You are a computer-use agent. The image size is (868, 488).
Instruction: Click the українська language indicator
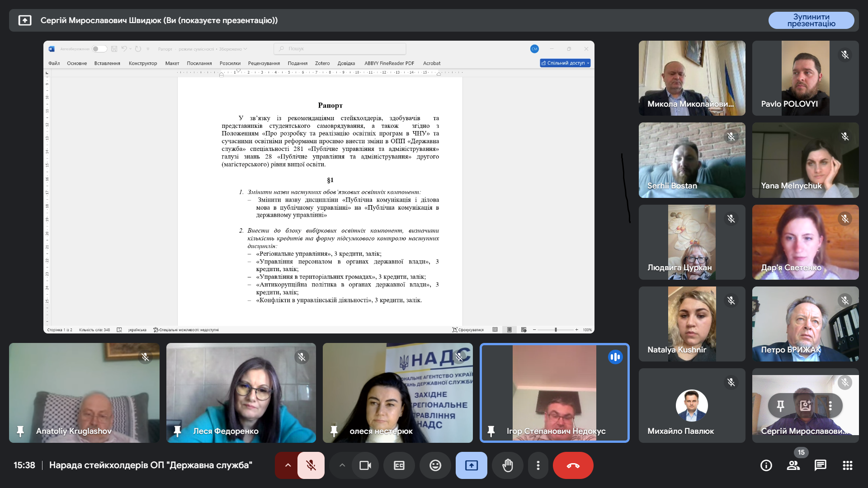137,330
